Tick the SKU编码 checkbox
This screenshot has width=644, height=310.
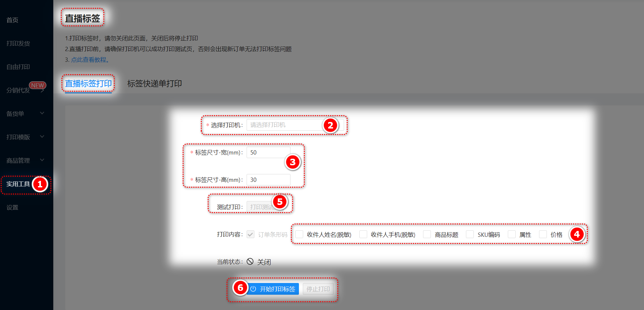click(470, 235)
